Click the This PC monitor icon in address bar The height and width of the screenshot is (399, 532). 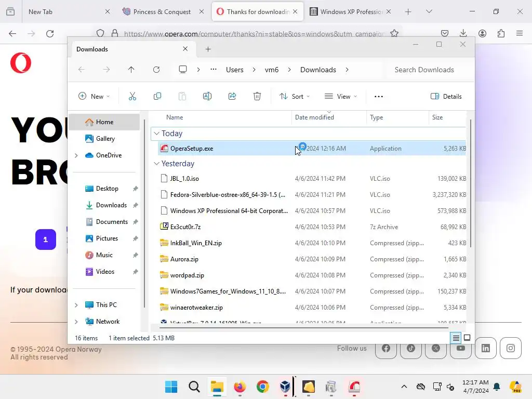[183, 70]
